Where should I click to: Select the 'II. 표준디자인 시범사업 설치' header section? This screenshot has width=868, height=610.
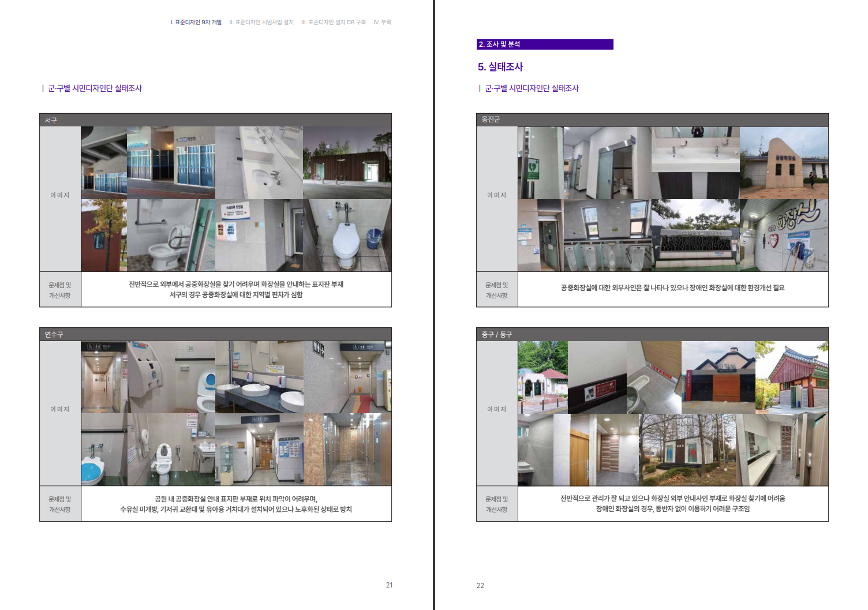coord(261,23)
